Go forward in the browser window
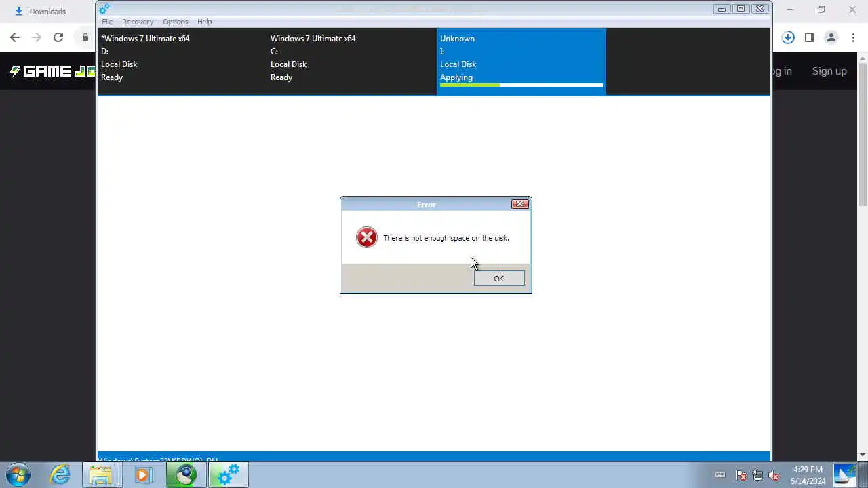The image size is (868, 488). click(37, 37)
